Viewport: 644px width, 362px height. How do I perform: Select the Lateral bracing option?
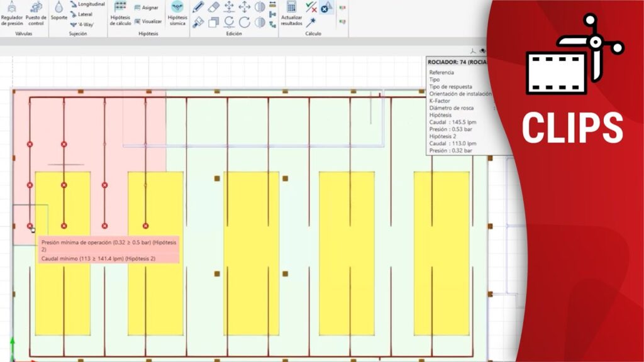click(82, 14)
